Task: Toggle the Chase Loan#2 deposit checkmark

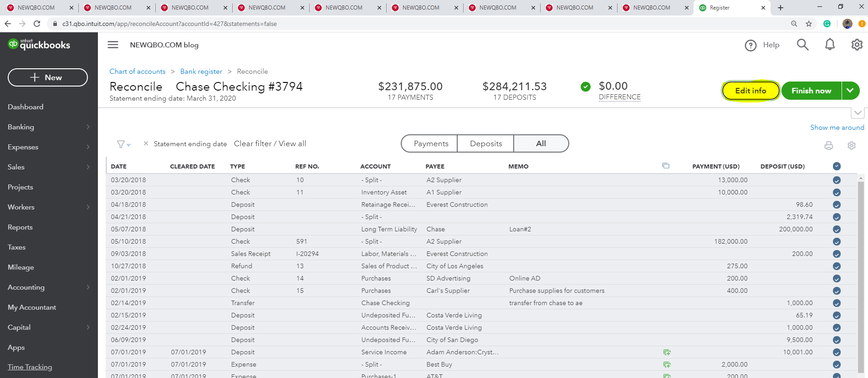Action: coord(837,230)
